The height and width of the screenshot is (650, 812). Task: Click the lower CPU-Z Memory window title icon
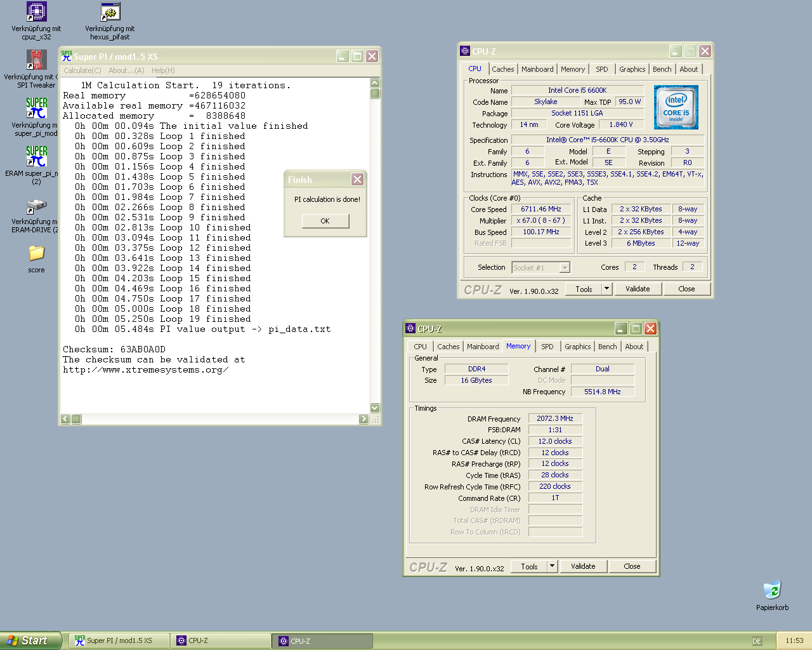410,329
